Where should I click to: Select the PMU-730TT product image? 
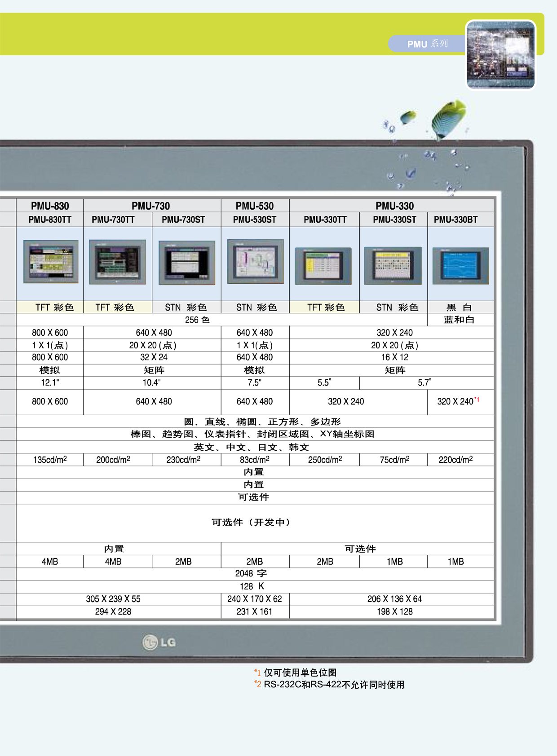(x=117, y=262)
